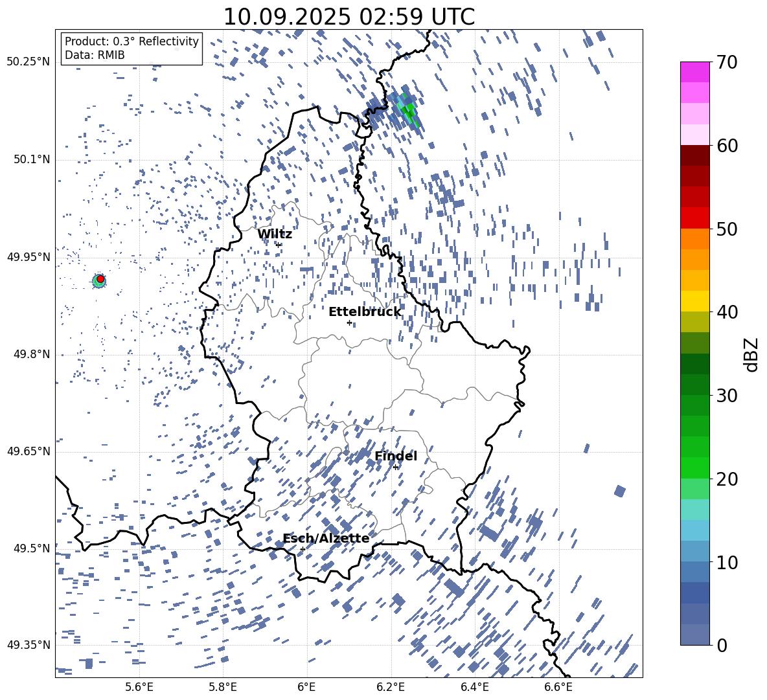
Task: Click the Esch/Alzette station cross marker
Action: point(303,549)
